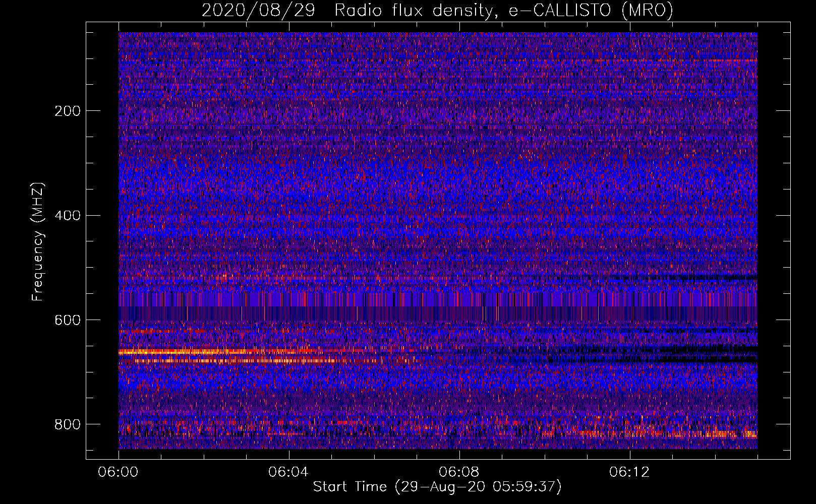
Task: Click the 06:12 time tick label
Action: pyautogui.click(x=629, y=472)
